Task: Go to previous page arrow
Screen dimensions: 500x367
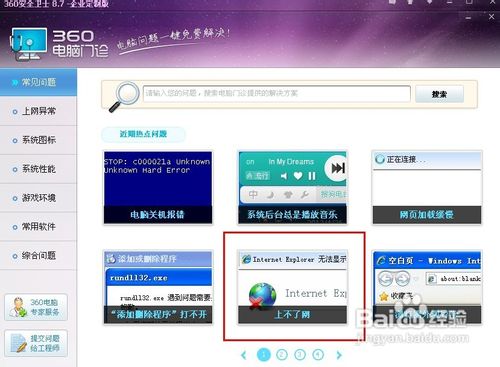Action: (x=244, y=355)
